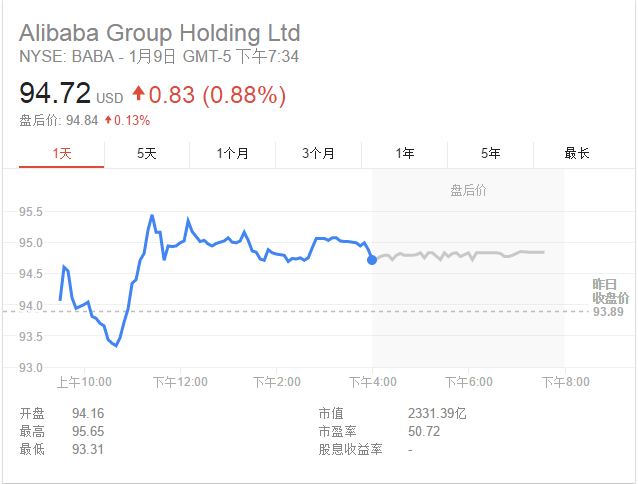Viewport: 638px width, 484px height.
Task: Show the 3个月 chart range
Action: pyautogui.click(x=318, y=153)
